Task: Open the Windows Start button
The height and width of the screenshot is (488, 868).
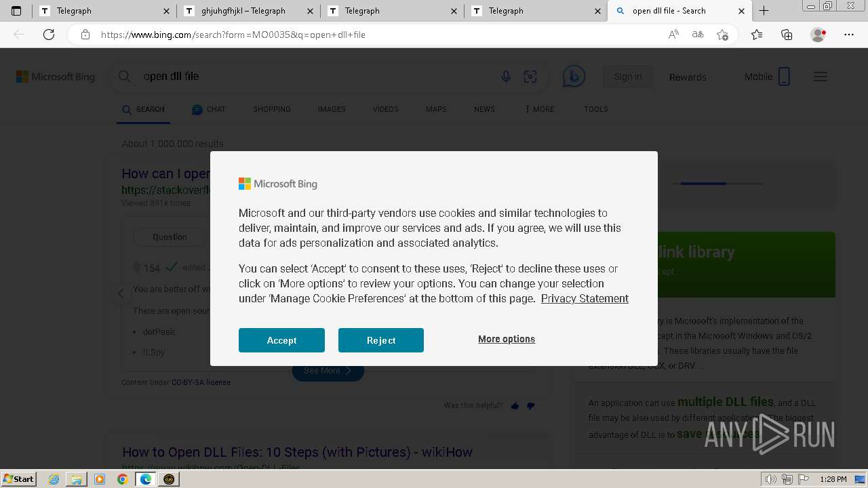Action: click(x=18, y=479)
